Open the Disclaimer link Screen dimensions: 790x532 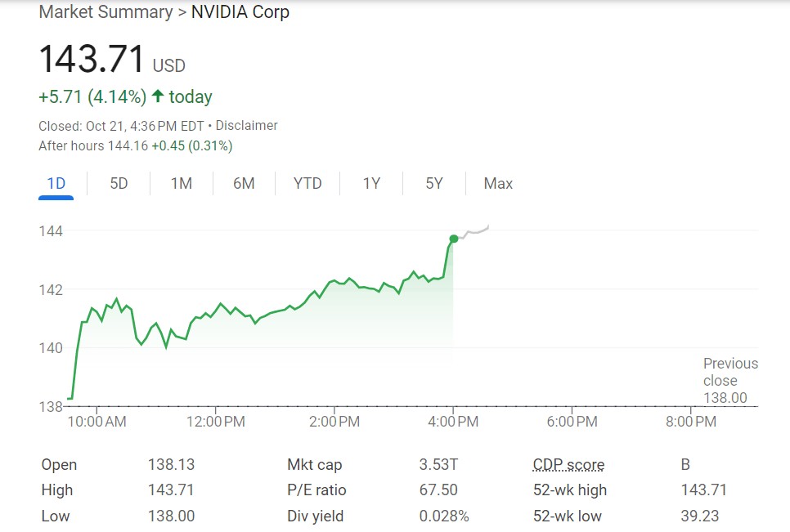[x=246, y=126]
